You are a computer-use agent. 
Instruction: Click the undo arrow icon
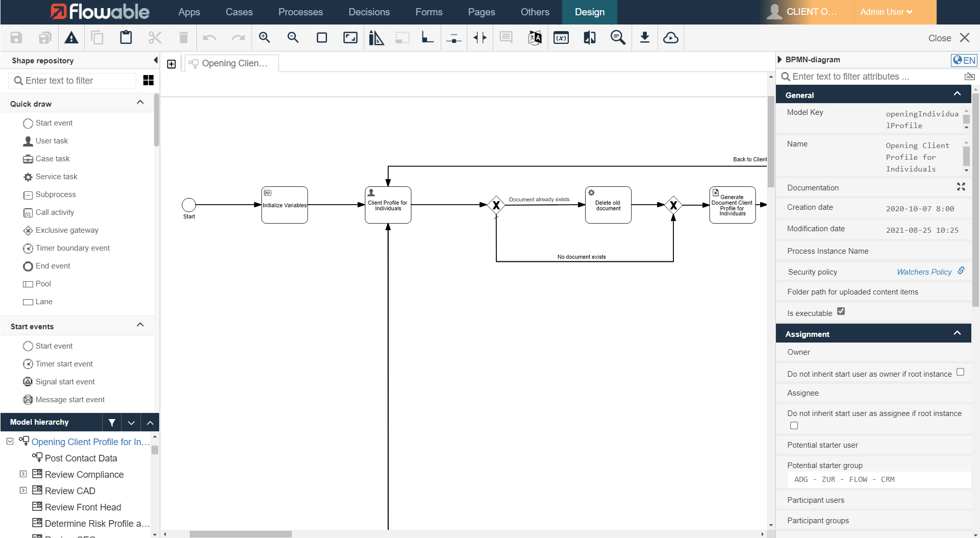point(210,37)
